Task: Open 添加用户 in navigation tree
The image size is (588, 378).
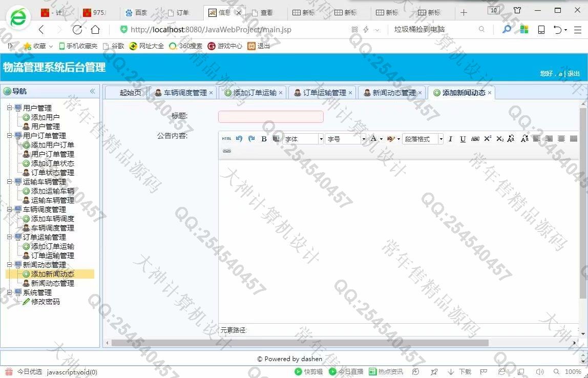Action: point(45,117)
